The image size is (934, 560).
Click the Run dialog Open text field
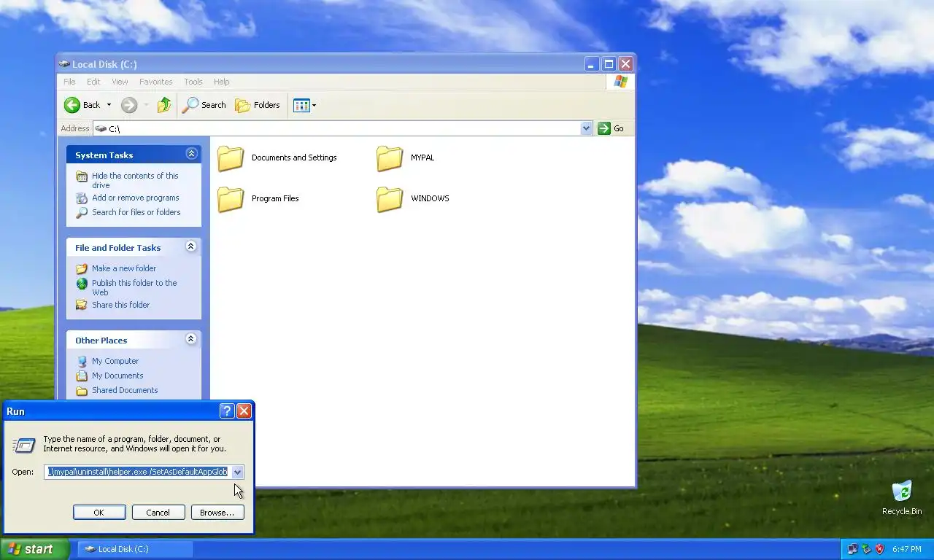tap(137, 472)
